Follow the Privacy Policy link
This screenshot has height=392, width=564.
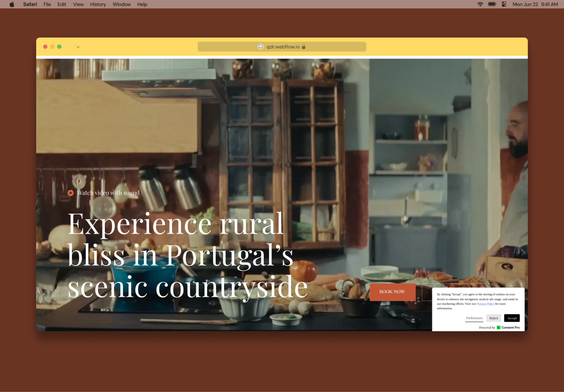pyautogui.click(x=485, y=304)
